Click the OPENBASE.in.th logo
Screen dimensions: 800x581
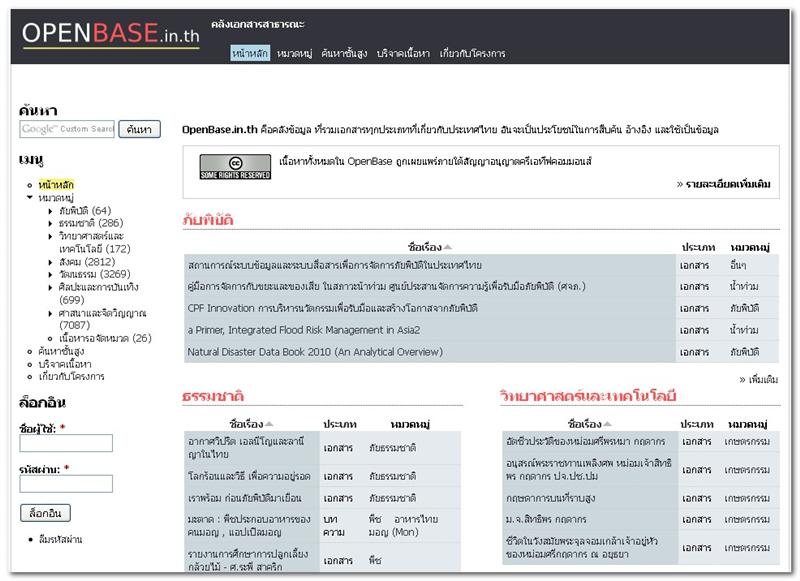(110, 33)
